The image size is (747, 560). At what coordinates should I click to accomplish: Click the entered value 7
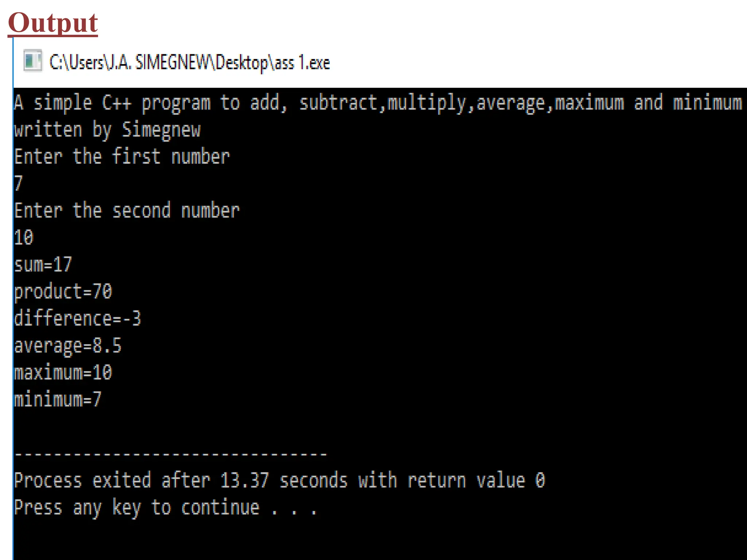pyautogui.click(x=19, y=183)
